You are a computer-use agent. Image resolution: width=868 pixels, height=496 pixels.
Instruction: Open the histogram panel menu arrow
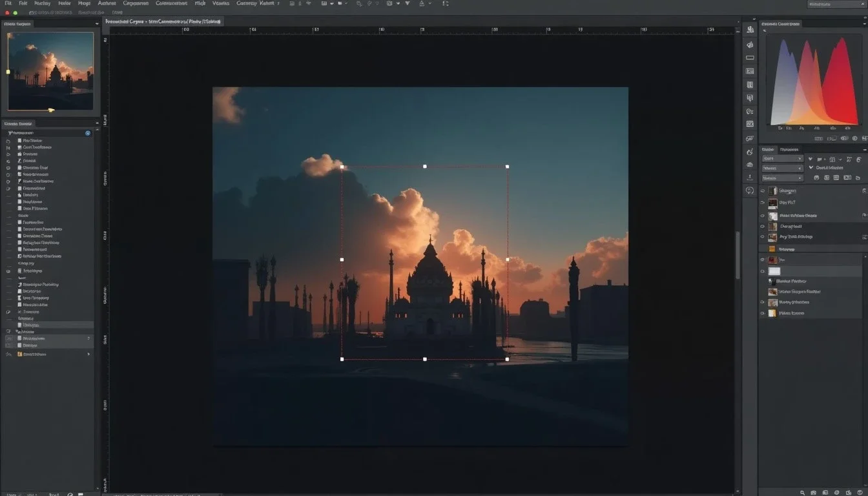864,24
